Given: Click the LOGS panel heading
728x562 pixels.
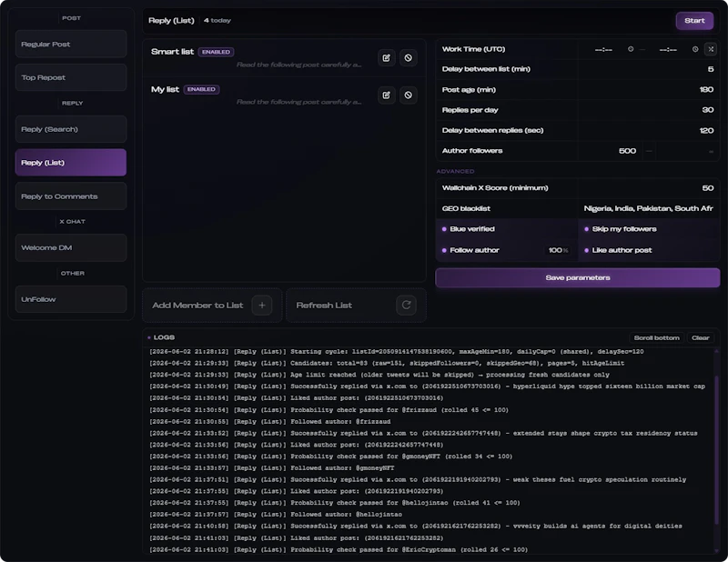Looking at the screenshot, I should click(164, 337).
